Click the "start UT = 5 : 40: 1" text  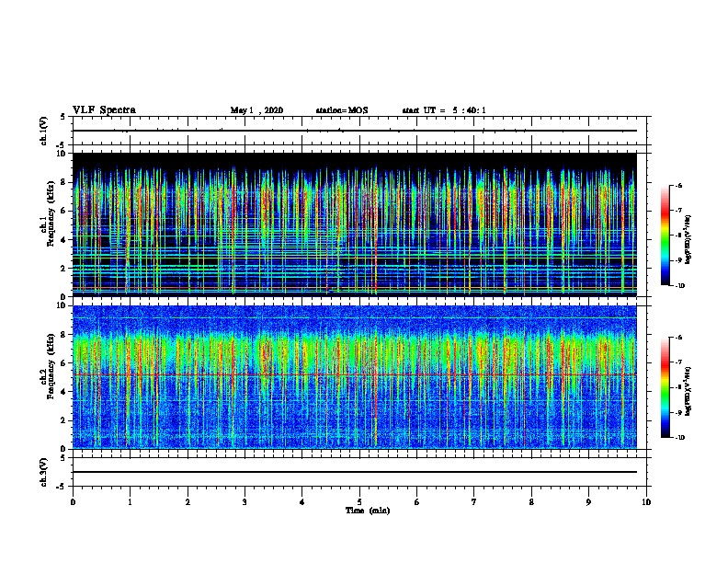coord(444,110)
